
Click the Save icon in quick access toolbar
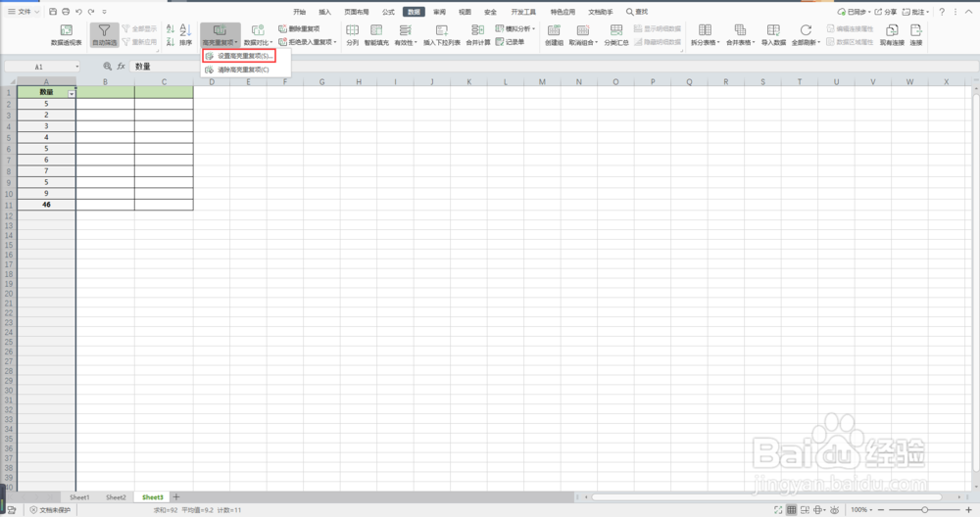coord(53,11)
